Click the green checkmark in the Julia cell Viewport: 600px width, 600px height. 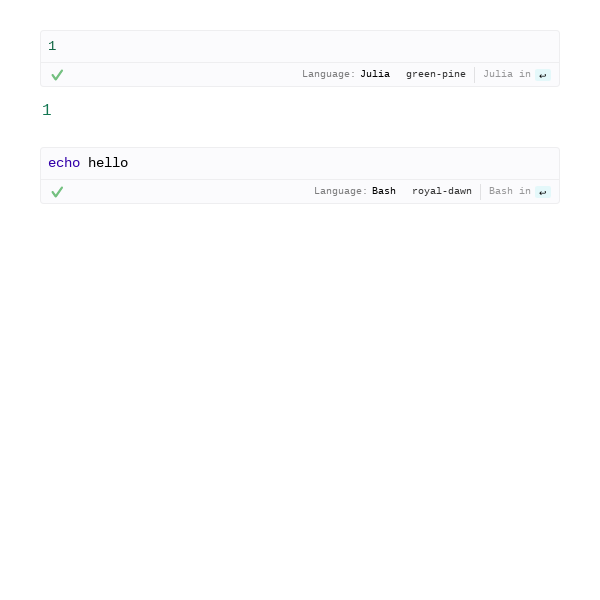pyautogui.click(x=57, y=75)
